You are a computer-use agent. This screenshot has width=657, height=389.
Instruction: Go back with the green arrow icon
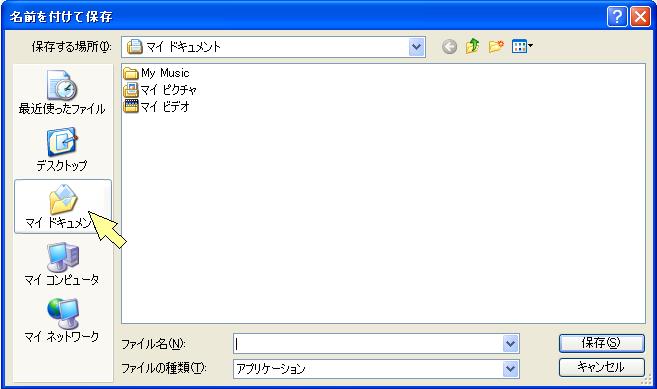point(450,47)
